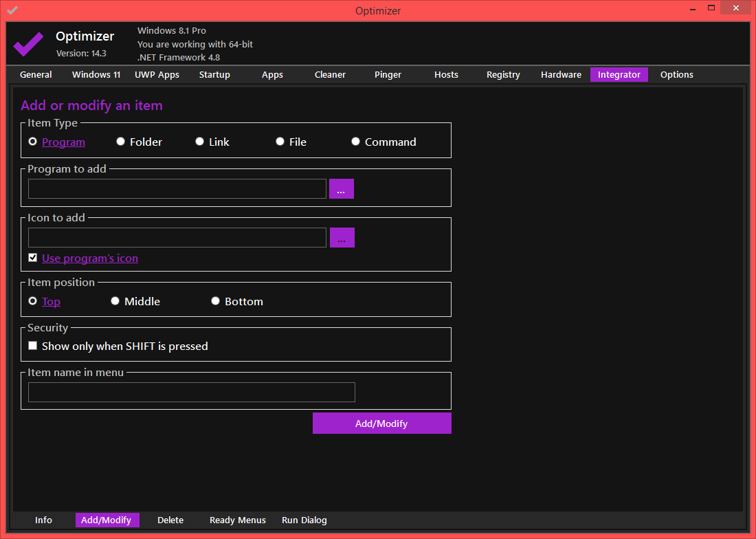This screenshot has height=539, width=756.
Task: Click the title bar app icon
Action: [12, 10]
